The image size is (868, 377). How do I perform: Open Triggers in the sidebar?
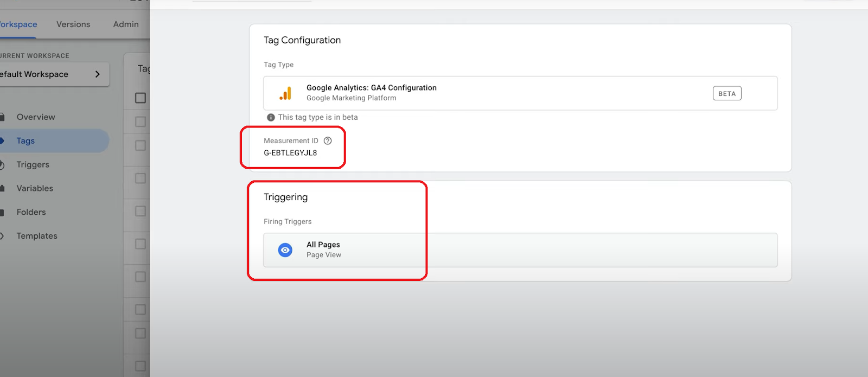click(x=33, y=165)
